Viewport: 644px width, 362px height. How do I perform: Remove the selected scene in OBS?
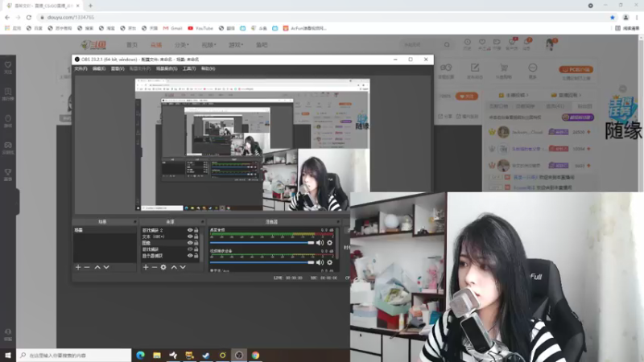87,267
